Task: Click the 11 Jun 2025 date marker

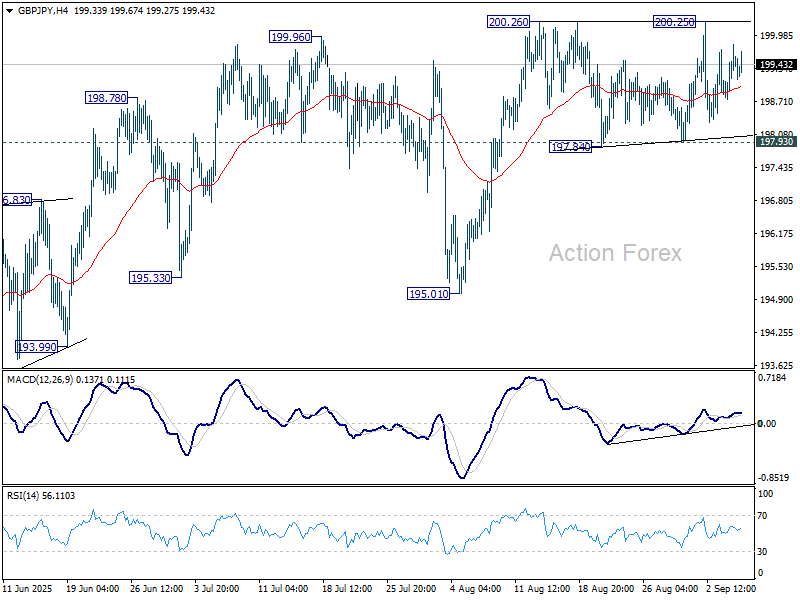Action: (x=27, y=588)
